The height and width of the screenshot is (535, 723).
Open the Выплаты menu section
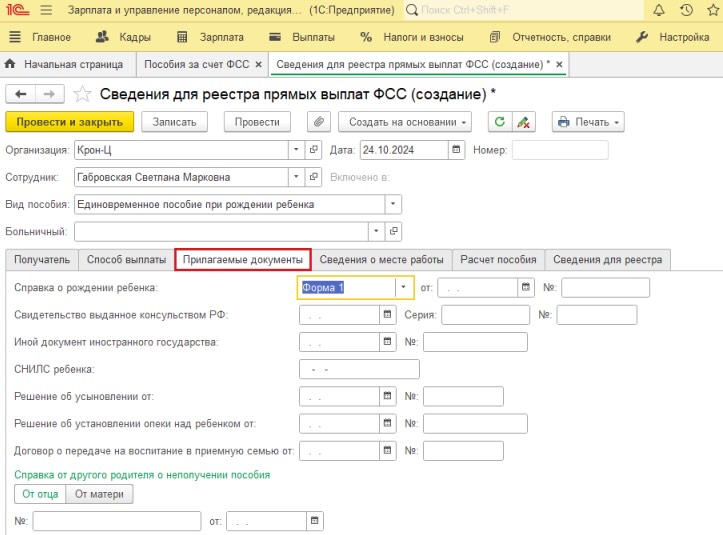click(x=302, y=37)
